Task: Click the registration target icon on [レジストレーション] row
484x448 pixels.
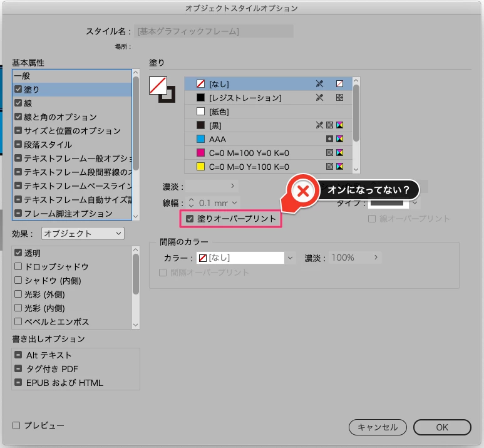Action: tap(339, 98)
